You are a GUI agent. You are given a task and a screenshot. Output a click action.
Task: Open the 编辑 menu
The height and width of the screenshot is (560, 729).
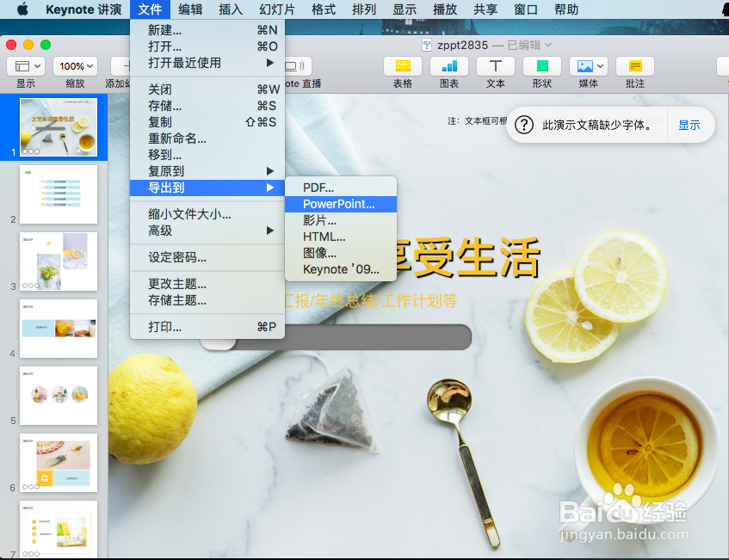pos(190,9)
